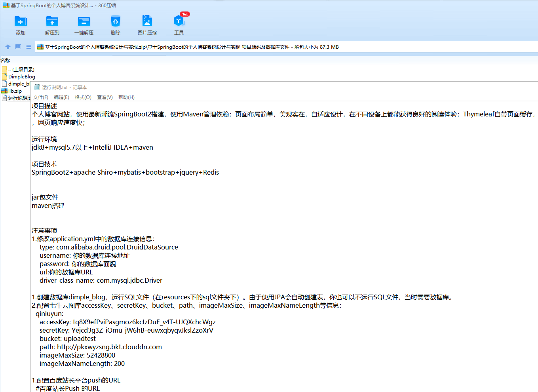Open the 帮助(H) menu in Notepad
This screenshot has height=392, width=538.
(x=126, y=97)
